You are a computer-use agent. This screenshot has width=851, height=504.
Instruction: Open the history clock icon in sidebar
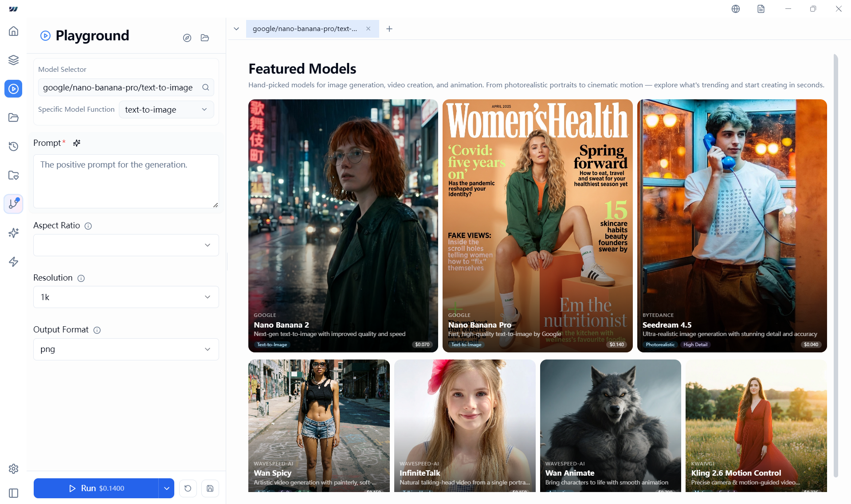(x=14, y=146)
